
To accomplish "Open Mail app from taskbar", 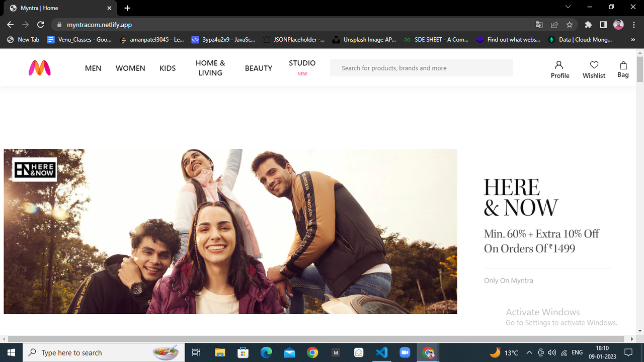I will click(289, 352).
